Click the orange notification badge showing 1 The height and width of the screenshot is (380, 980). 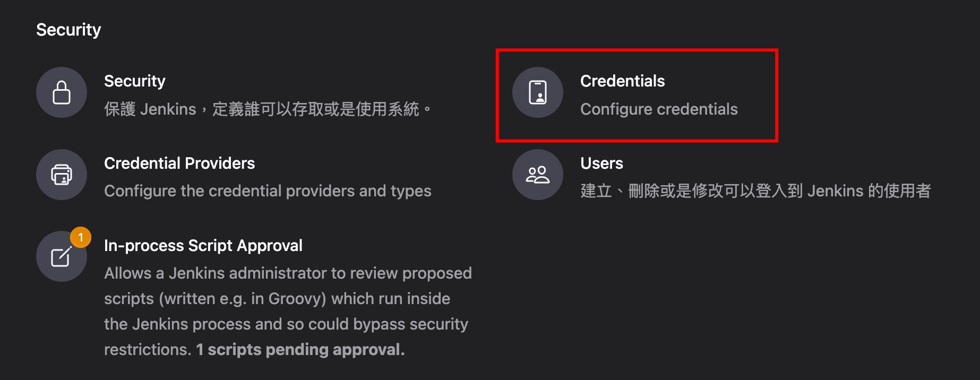pos(81,237)
